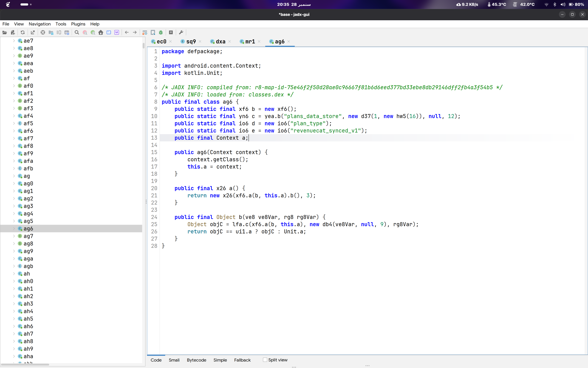Select the Code view tab

tap(156, 360)
